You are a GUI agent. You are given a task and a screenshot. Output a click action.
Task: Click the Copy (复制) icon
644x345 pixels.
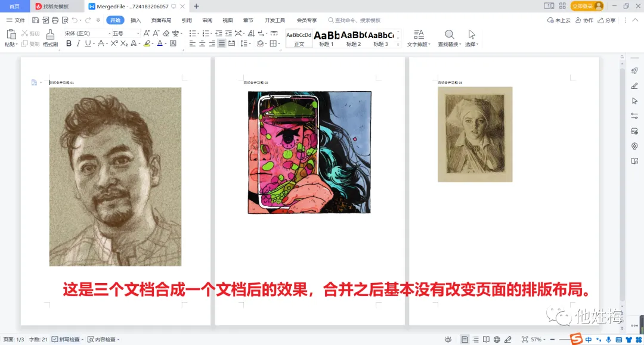point(24,43)
